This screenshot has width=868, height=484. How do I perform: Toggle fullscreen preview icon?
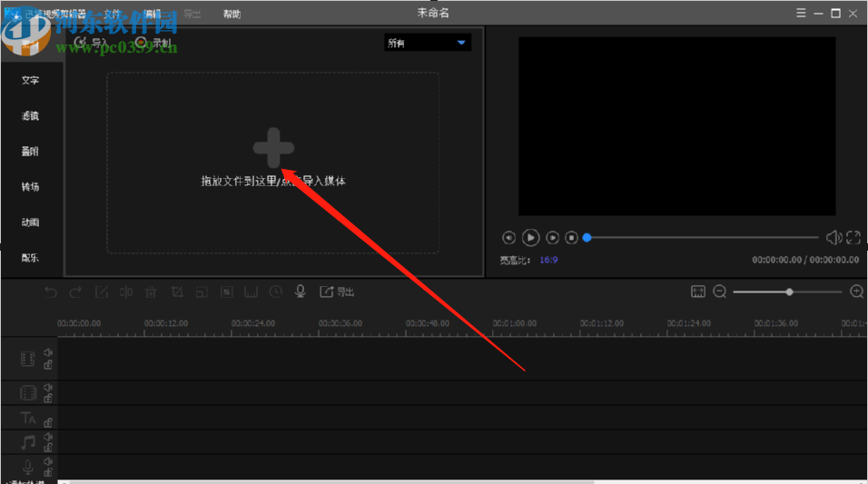[853, 238]
